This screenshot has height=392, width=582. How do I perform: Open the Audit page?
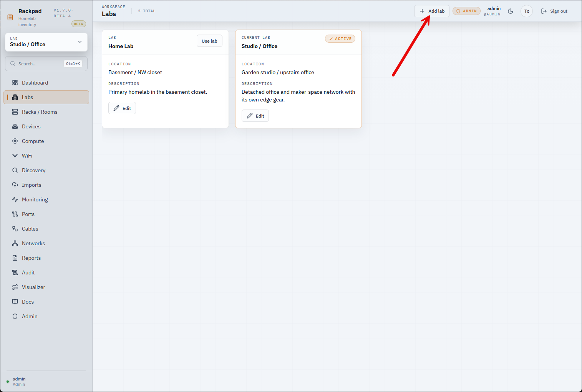(x=46, y=272)
